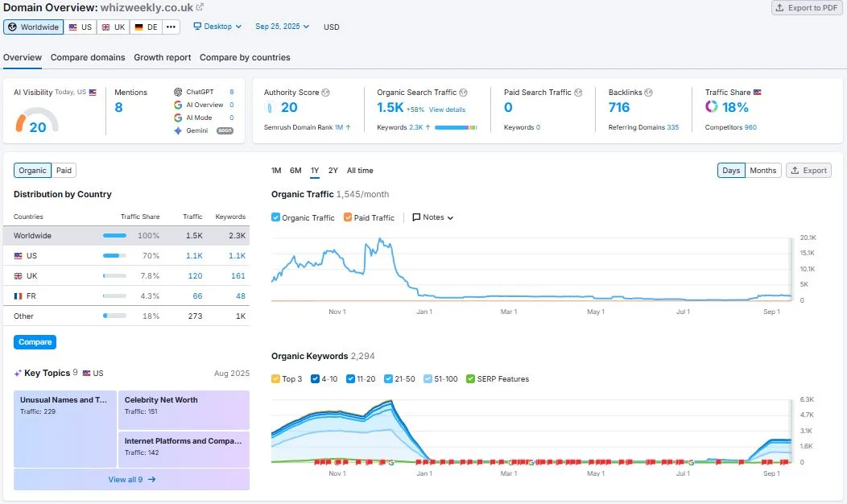
Task: Click the US traffic share bar
Action: click(114, 256)
